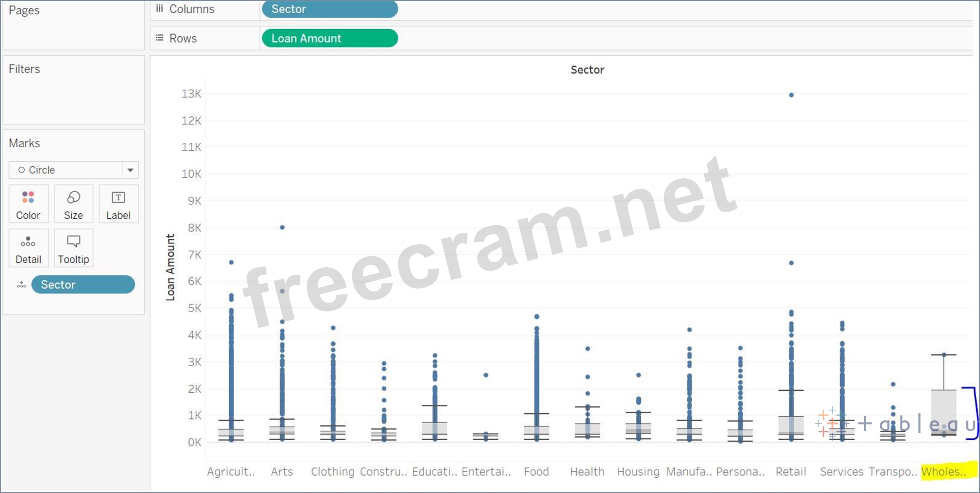Image resolution: width=980 pixels, height=493 pixels.
Task: Select the 13K Retail outlier mark
Action: tap(791, 95)
